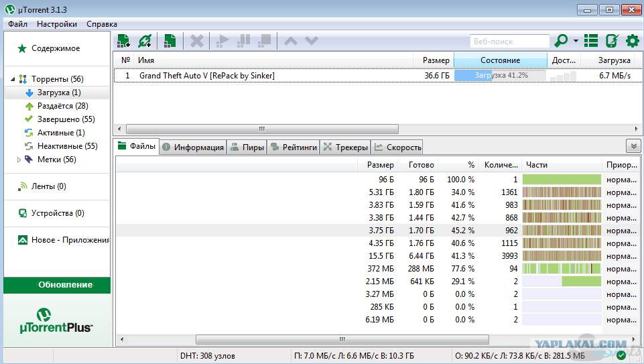The height and width of the screenshot is (364, 644).
Task: Pause torrent with the pause icon
Action: click(243, 41)
